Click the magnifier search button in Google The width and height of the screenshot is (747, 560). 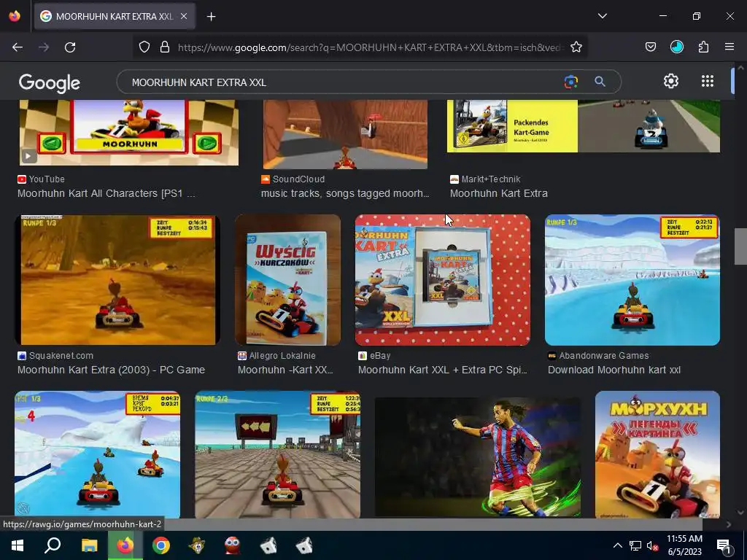pos(600,82)
